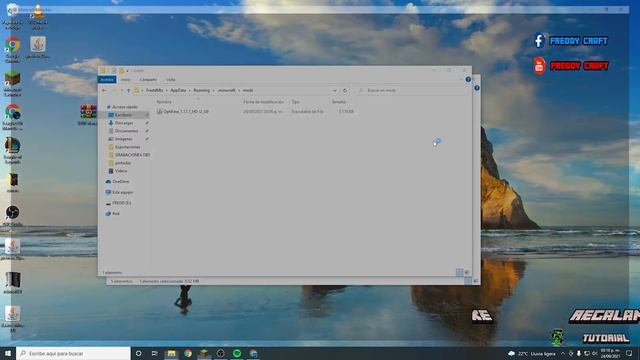640x360 pixels.
Task: Click the Back navigation arrow
Action: click(104, 90)
